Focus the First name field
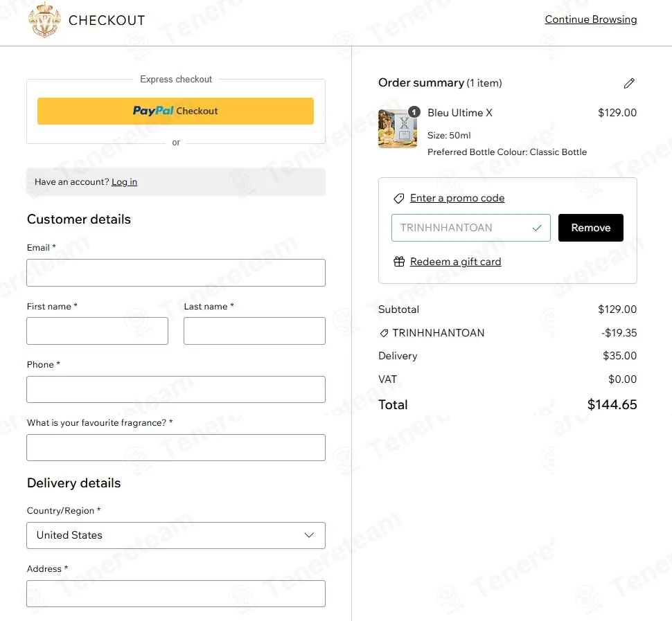The height and width of the screenshot is (621, 672). coord(97,331)
